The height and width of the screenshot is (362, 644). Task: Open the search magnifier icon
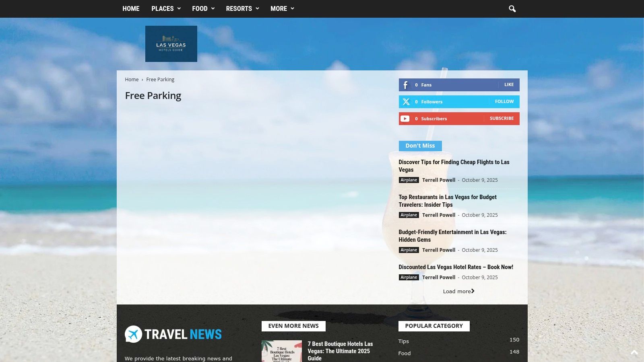click(512, 9)
